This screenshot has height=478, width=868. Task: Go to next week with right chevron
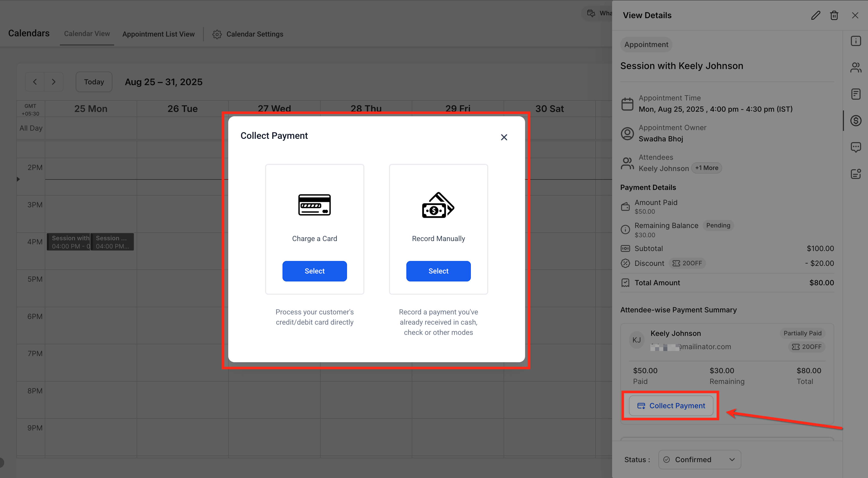click(53, 82)
